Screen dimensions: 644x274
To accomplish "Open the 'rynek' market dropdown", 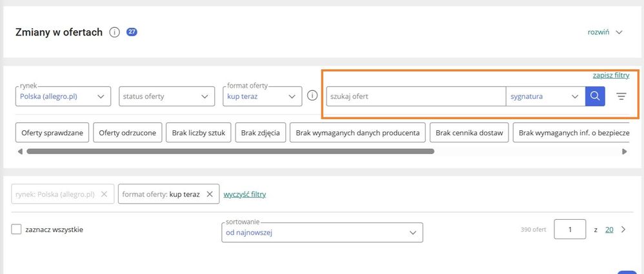I will [63, 96].
